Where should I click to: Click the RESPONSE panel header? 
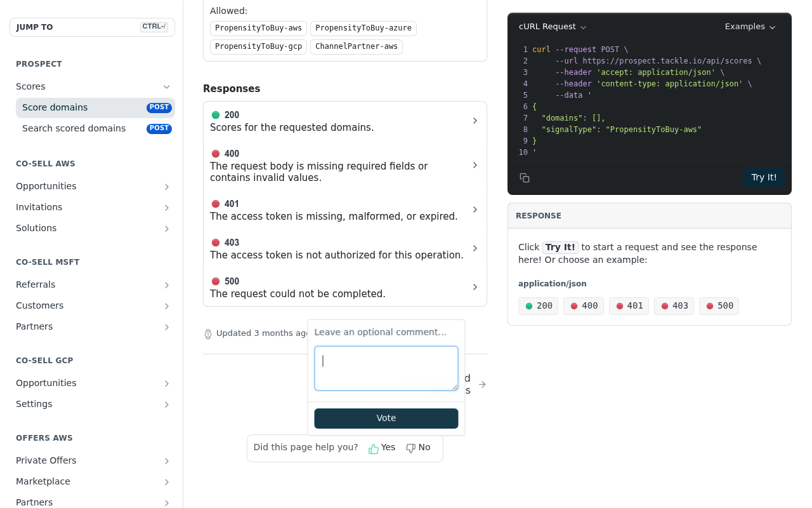pos(650,216)
